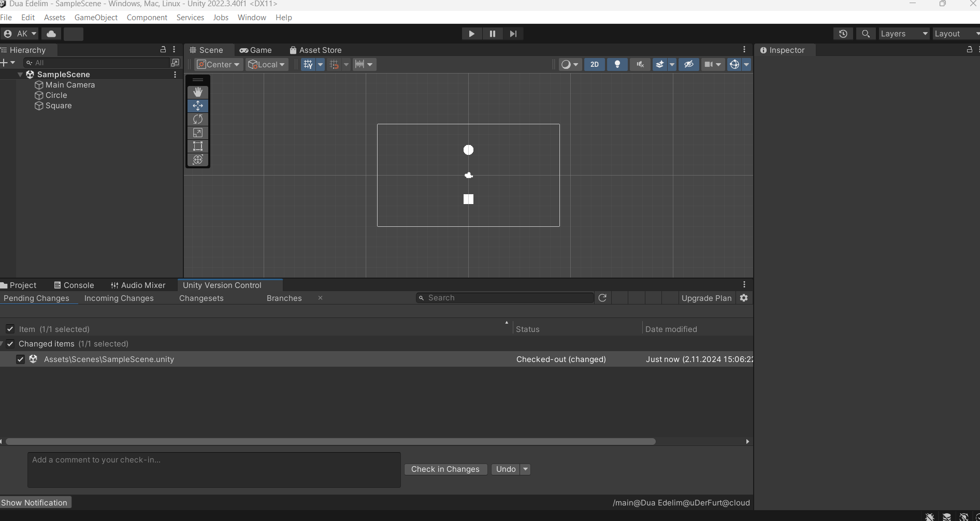Toggle hidden objects visibility in Scene
This screenshot has height=521, width=980.
click(x=689, y=64)
